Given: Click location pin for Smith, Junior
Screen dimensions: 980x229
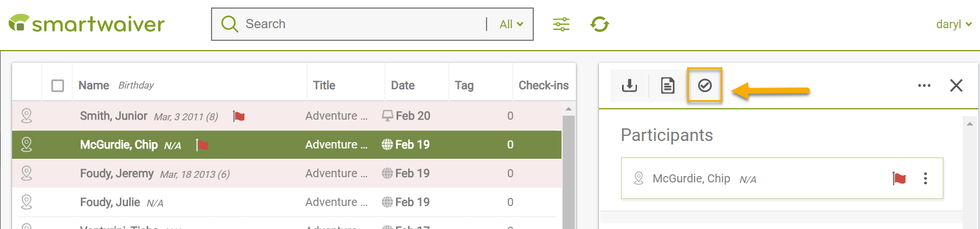Looking at the screenshot, I should point(27,116).
